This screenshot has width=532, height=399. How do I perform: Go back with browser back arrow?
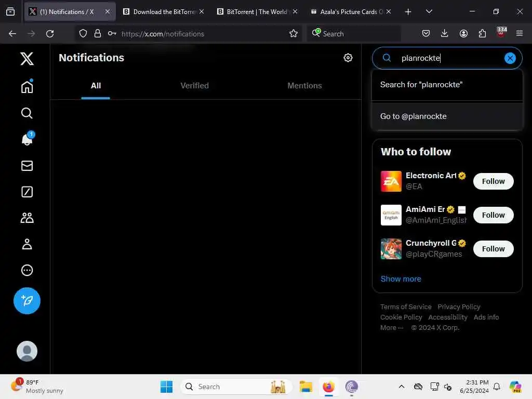(x=12, y=34)
